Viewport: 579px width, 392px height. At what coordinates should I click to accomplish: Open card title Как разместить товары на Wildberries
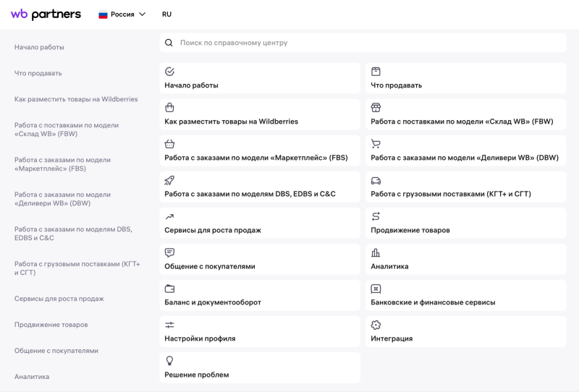coord(231,122)
